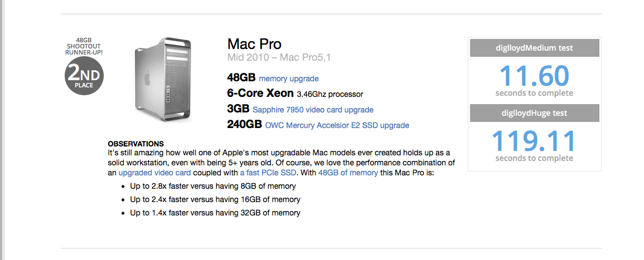The image size is (644, 260).
Task: Follow the 48GB of memory link
Action: click(x=348, y=173)
